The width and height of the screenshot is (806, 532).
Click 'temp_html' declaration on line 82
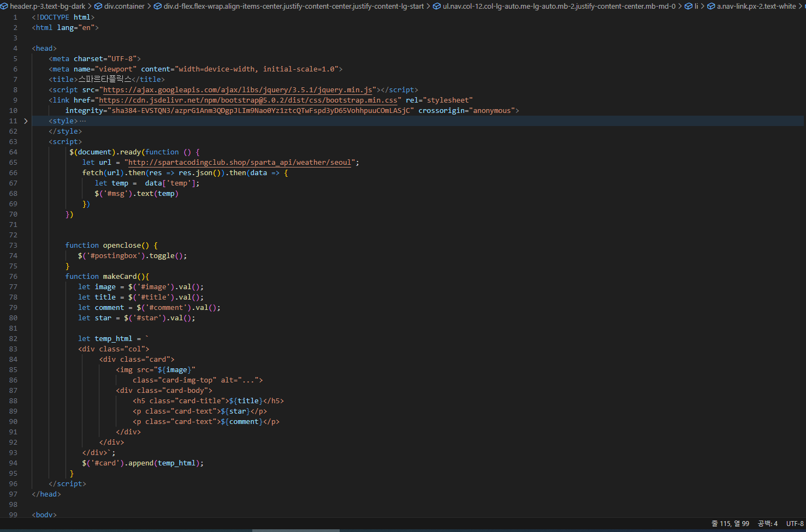click(x=114, y=339)
